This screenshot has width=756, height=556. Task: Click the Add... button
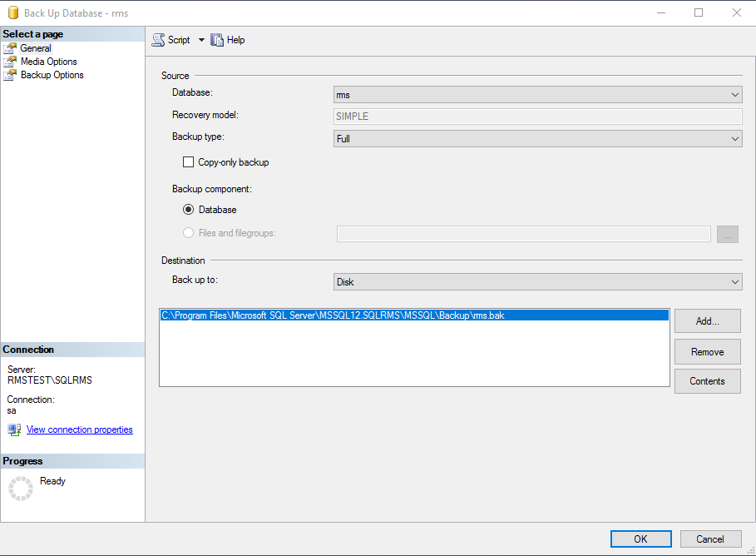(707, 321)
